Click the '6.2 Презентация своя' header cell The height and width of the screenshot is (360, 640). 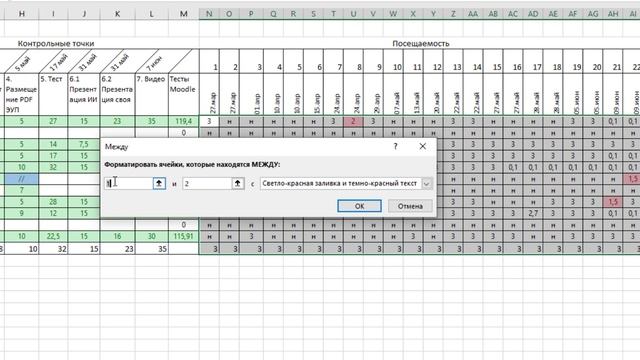click(117, 94)
